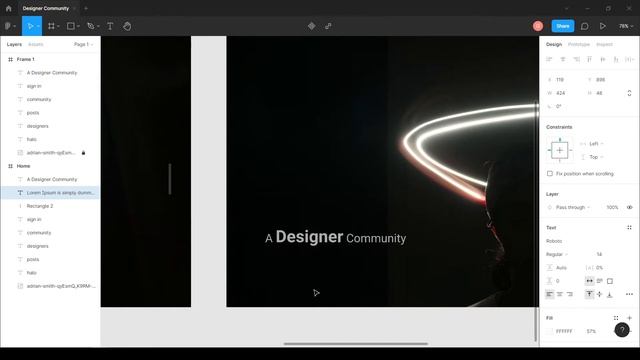Click the 'A Designer Community' heading on canvas
The image size is (640, 360).
click(336, 237)
